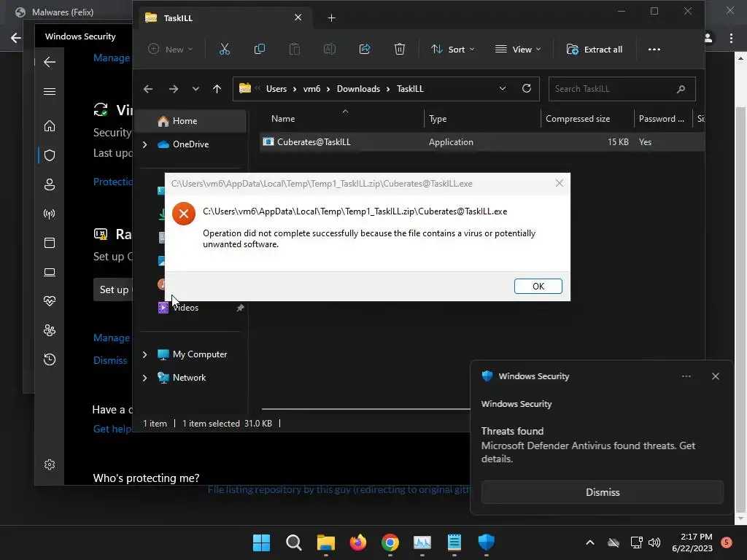
Task: Click the Search TaskILL field
Action: click(622, 89)
